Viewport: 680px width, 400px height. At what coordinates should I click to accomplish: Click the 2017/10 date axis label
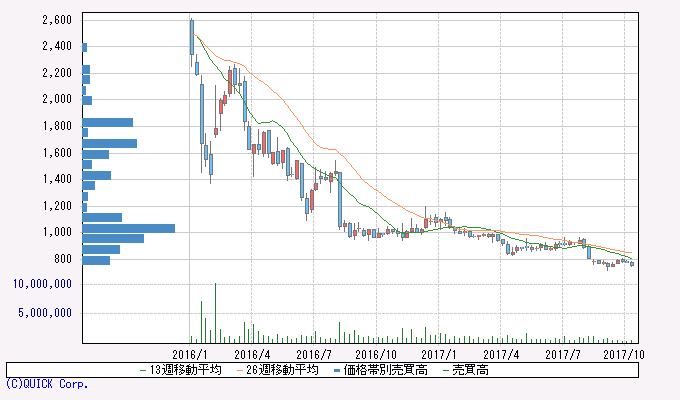[624, 355]
